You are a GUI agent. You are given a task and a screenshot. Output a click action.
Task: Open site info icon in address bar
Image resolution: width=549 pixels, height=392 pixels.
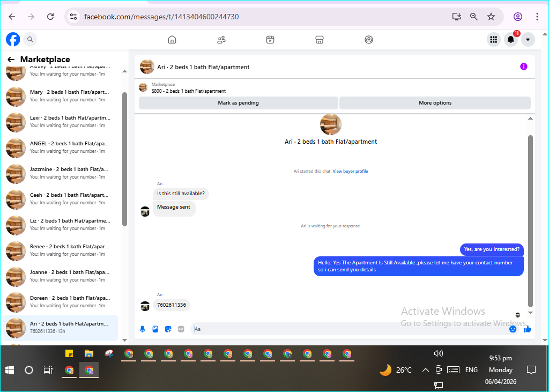click(73, 17)
